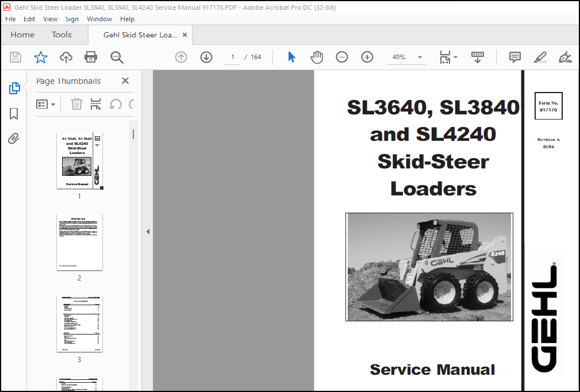The height and width of the screenshot is (392, 580).
Task: Click the 'Service Manual' heading text
Action: [x=432, y=370]
